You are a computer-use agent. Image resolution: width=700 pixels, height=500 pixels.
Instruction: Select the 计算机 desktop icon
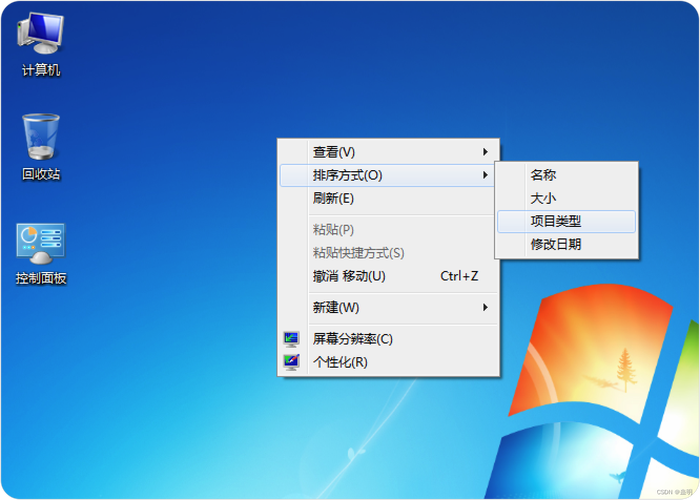41,45
